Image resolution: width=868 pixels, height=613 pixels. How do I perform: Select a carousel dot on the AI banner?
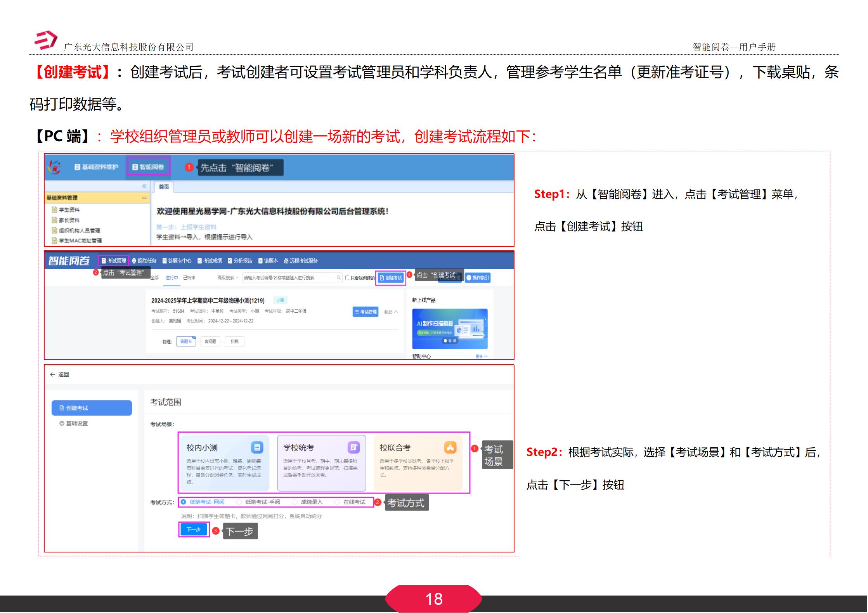click(445, 341)
